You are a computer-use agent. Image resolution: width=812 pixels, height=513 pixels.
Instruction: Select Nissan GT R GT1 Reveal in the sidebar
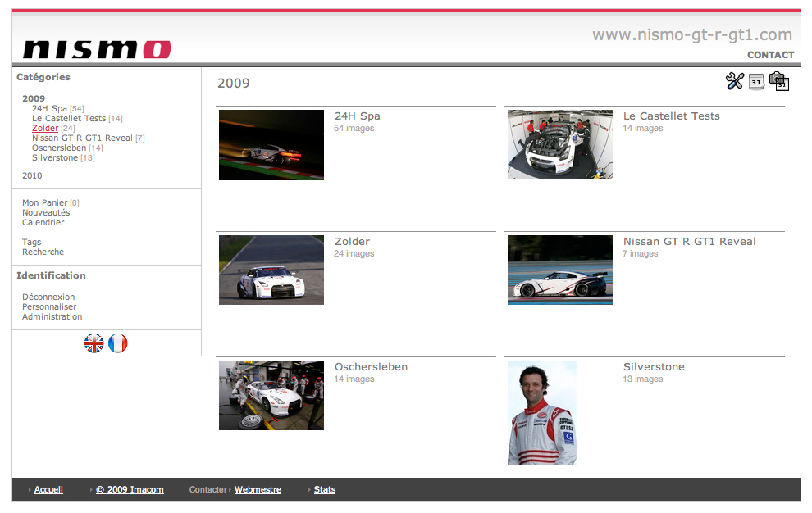82,138
